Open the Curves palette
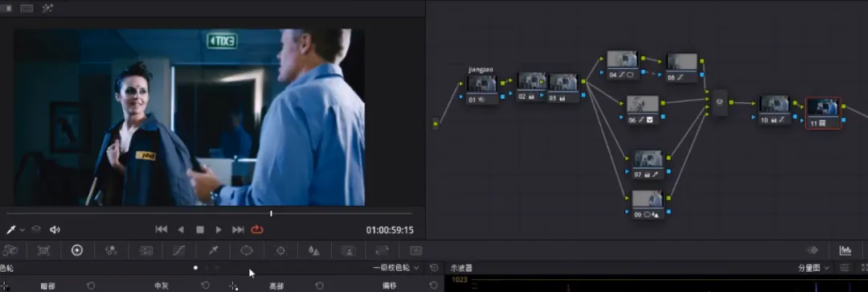This screenshot has height=292, width=868. tap(178, 250)
